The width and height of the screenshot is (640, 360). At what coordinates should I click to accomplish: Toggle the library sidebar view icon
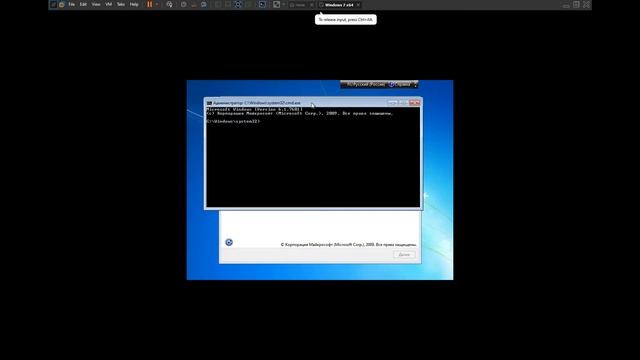218,4
